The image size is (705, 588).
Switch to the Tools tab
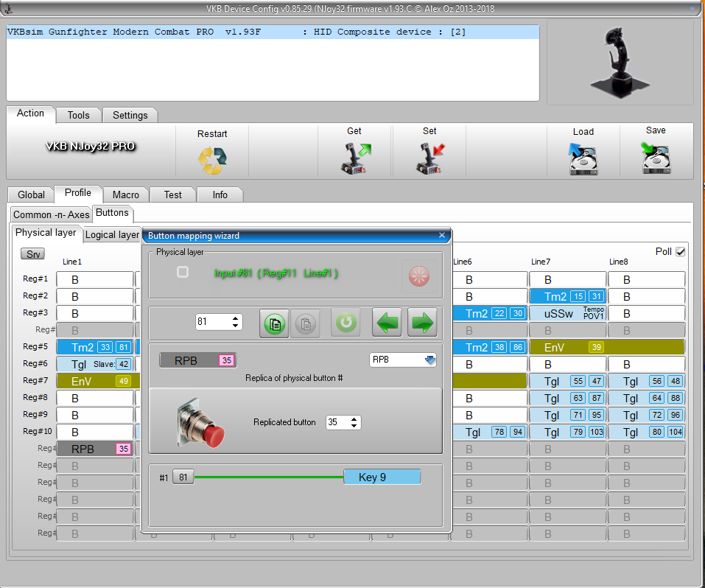pyautogui.click(x=78, y=115)
